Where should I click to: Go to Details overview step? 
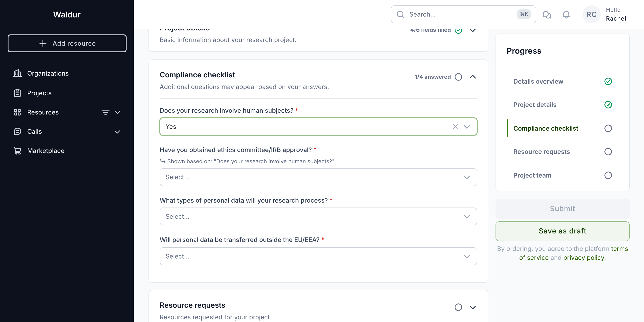pos(538,81)
